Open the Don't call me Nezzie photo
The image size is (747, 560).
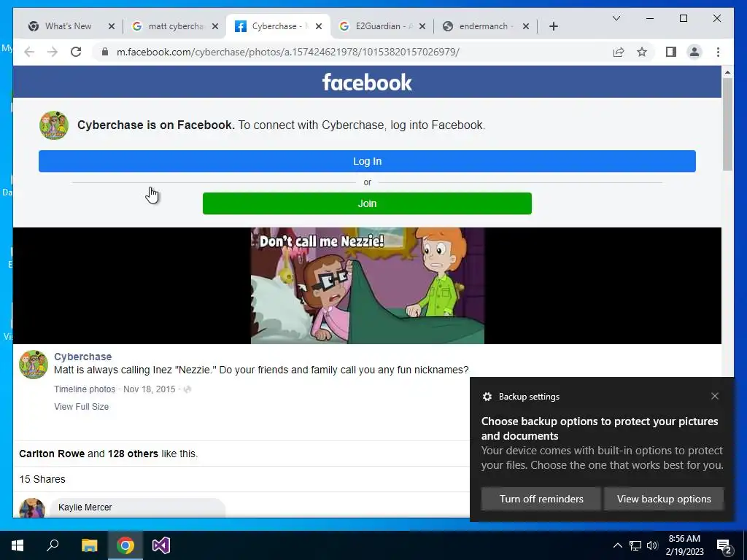368,286
